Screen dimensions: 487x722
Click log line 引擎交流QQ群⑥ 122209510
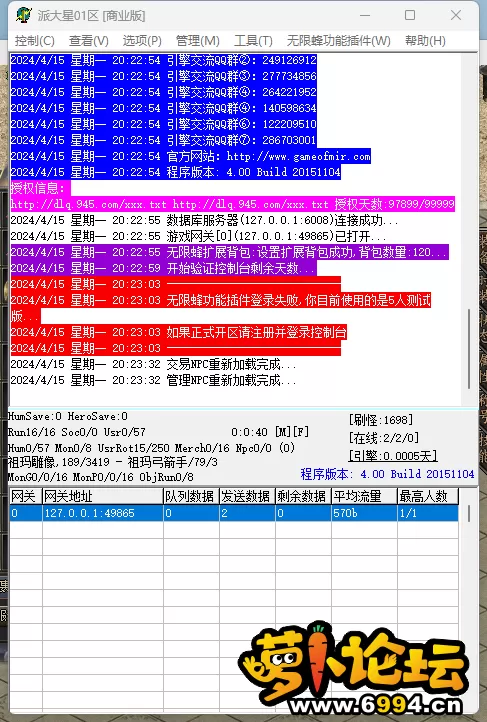click(x=163, y=124)
